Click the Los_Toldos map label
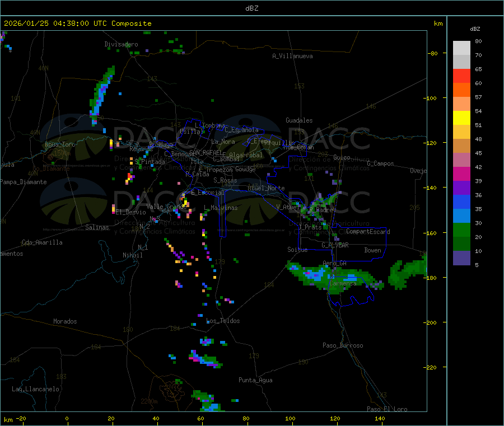 223,321
